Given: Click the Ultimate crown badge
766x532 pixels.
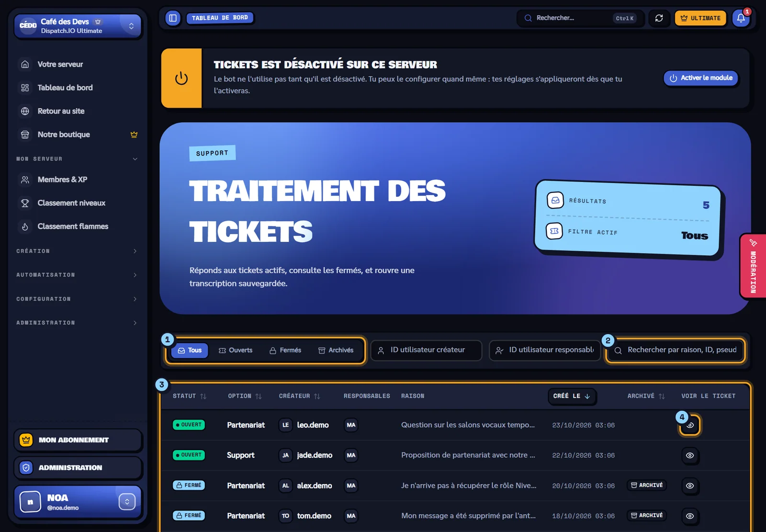Looking at the screenshot, I should click(x=700, y=18).
